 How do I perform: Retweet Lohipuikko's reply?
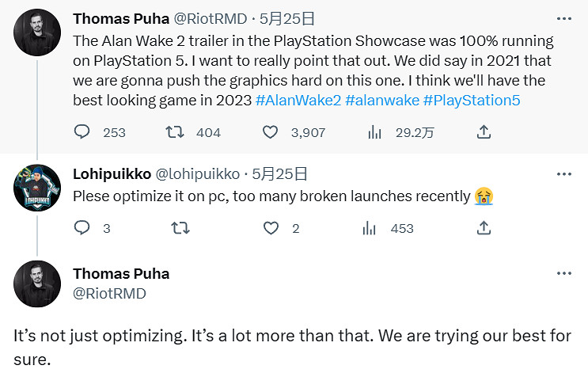180,228
